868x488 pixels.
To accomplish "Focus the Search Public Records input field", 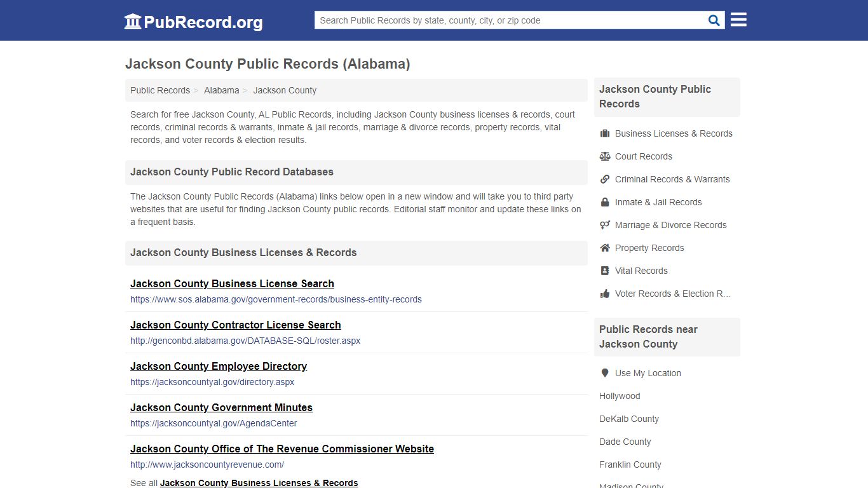I will (510, 20).
